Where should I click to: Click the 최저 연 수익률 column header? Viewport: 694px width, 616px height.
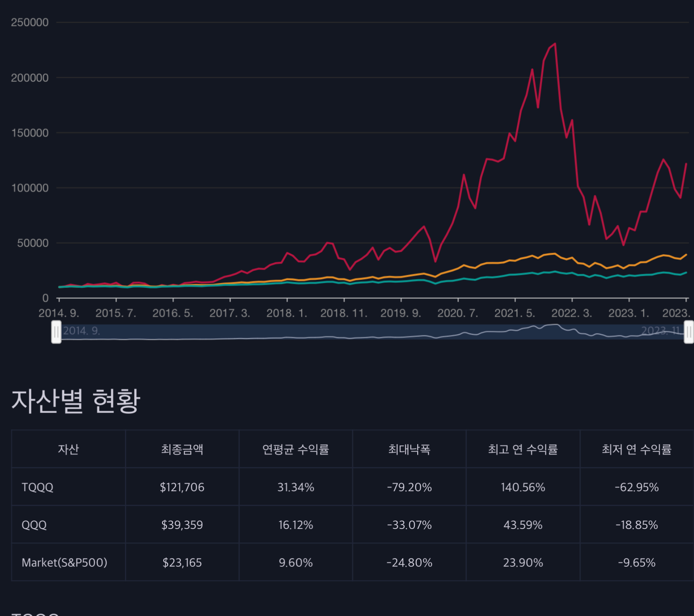(637, 449)
